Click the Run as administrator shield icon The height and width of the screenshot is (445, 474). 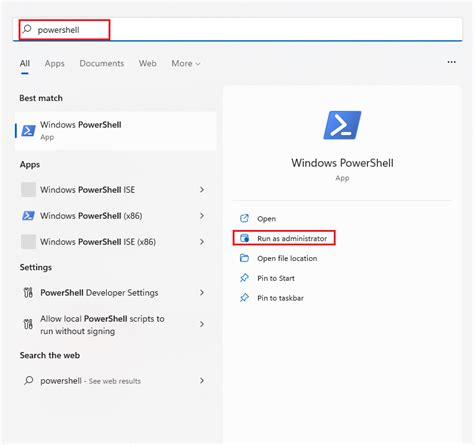[x=244, y=238]
